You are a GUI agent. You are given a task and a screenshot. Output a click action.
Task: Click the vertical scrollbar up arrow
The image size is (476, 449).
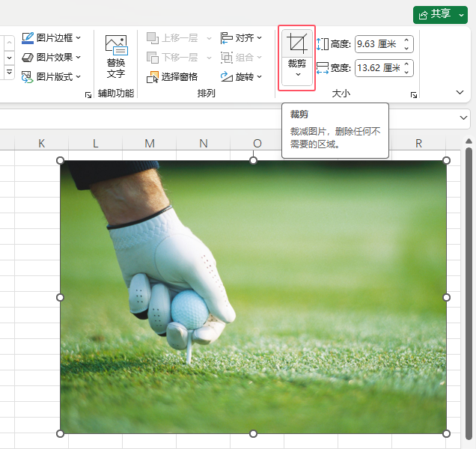coord(469,141)
